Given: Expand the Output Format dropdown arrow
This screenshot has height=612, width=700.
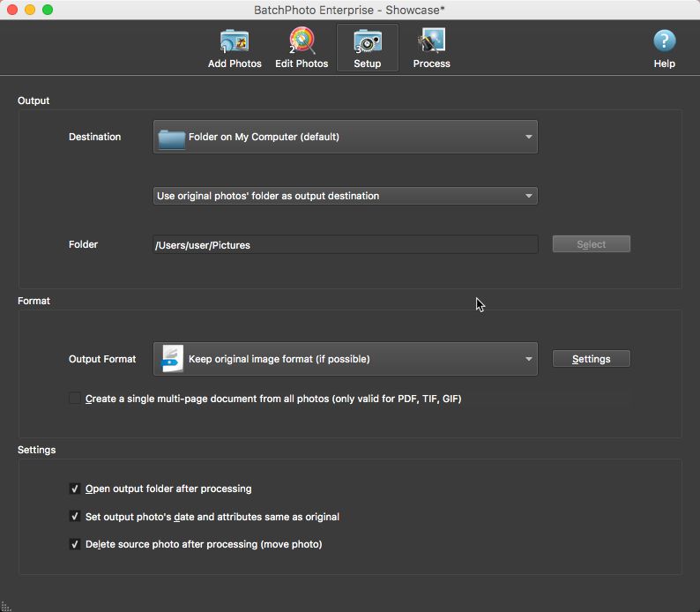Looking at the screenshot, I should (528, 359).
